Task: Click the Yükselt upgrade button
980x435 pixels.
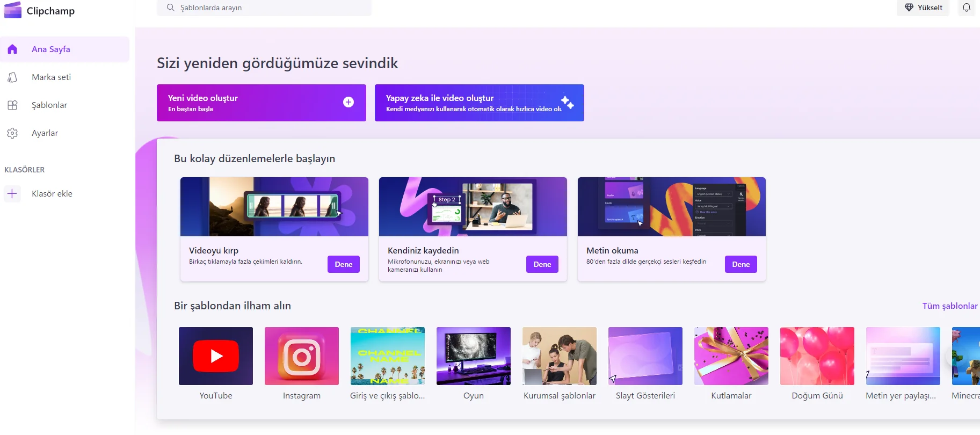Action: coord(923,8)
